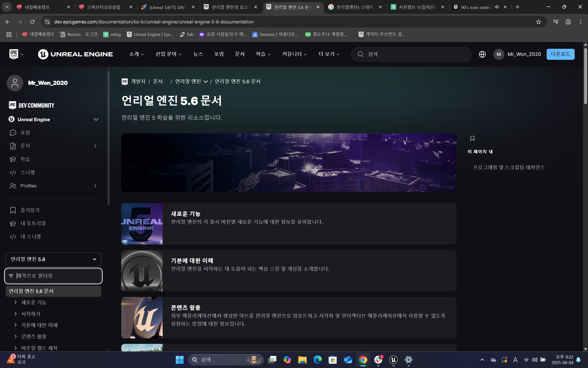The width and height of the screenshot is (588, 368).
Task: Open 내 튜토리얼 in the sidebar
Action: tap(33, 223)
